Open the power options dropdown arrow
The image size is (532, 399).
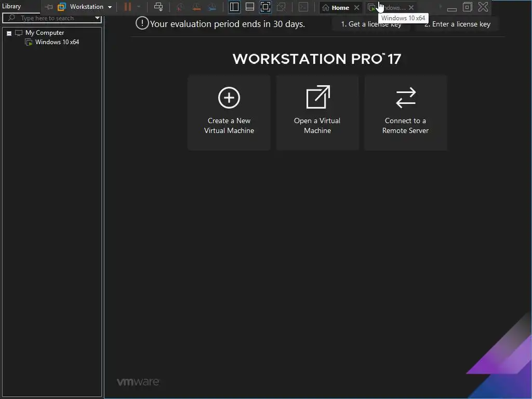coord(138,7)
